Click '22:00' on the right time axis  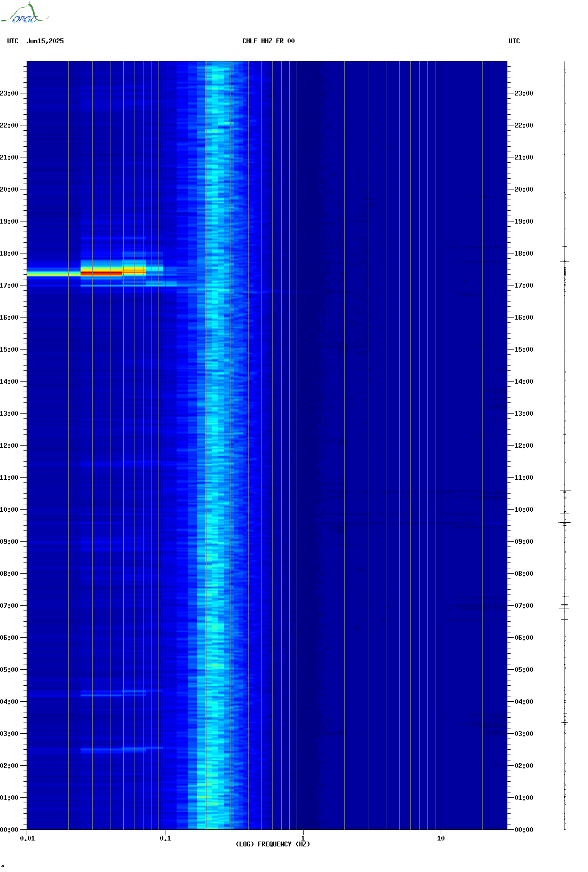(524, 125)
